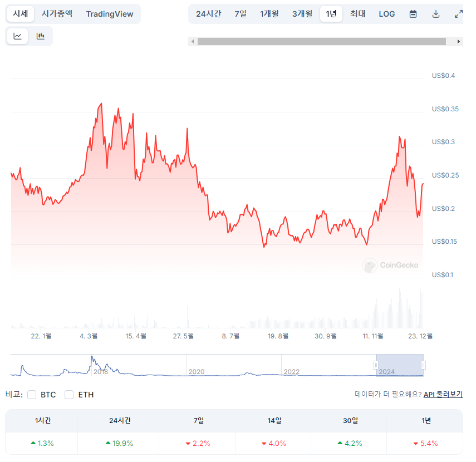Click the 22. 1월 date label

(41, 336)
